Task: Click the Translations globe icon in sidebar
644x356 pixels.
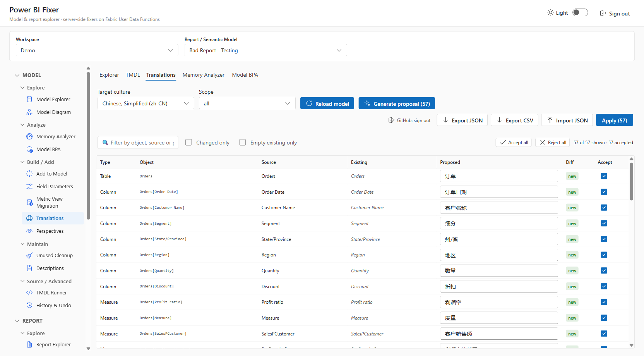Action: pos(29,218)
